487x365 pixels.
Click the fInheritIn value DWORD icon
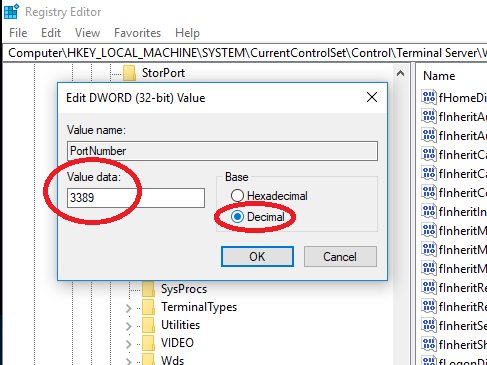[x=429, y=211]
